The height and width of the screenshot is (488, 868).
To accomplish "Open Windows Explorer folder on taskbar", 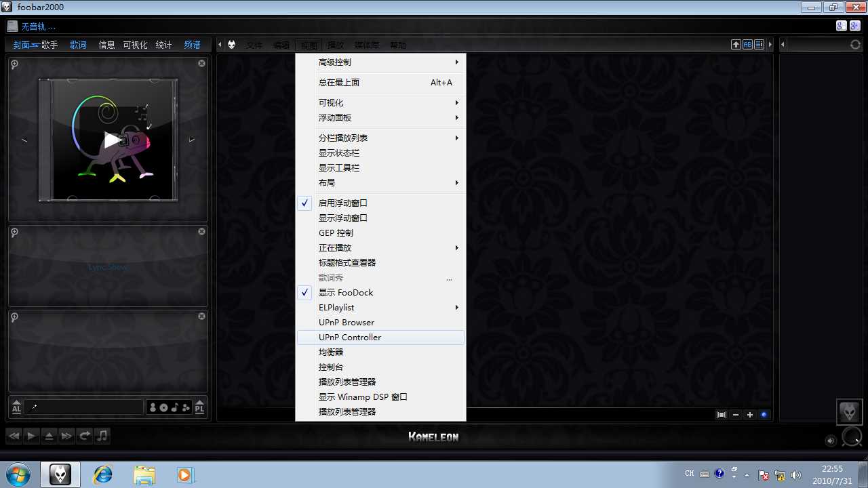I will [144, 474].
